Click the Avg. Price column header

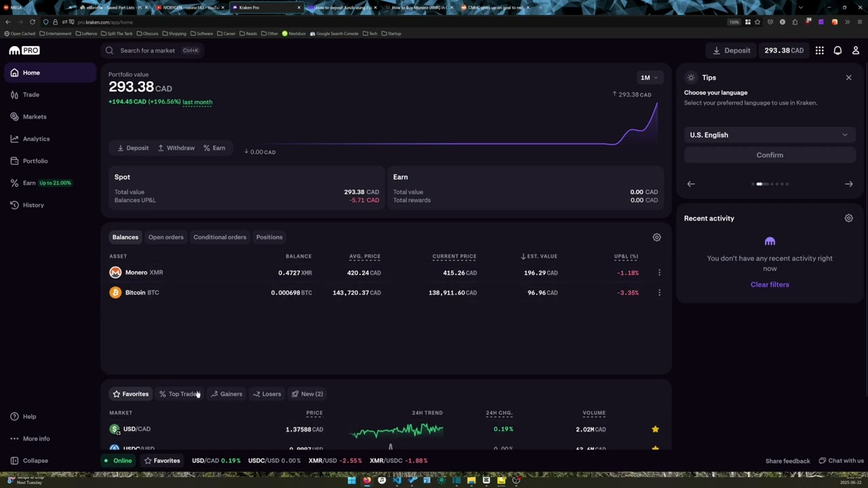click(x=365, y=256)
